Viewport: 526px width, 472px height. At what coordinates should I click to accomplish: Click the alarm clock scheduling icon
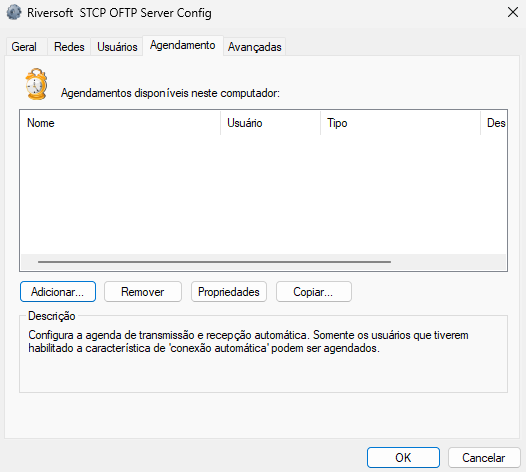[36, 84]
